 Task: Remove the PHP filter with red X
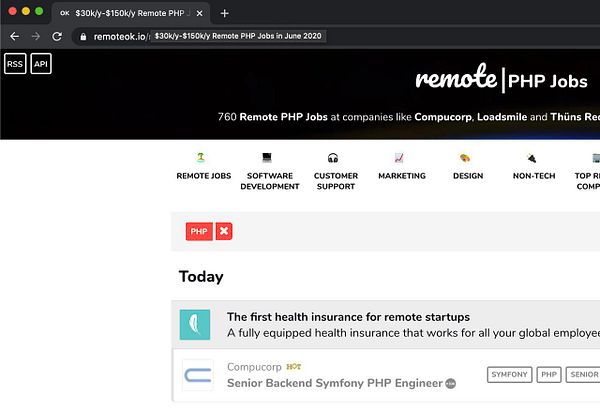click(x=224, y=231)
